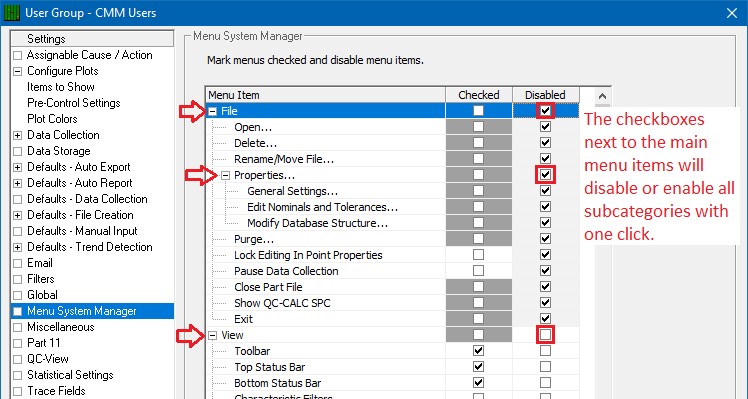Collapse the File menu item tree node

click(x=213, y=111)
